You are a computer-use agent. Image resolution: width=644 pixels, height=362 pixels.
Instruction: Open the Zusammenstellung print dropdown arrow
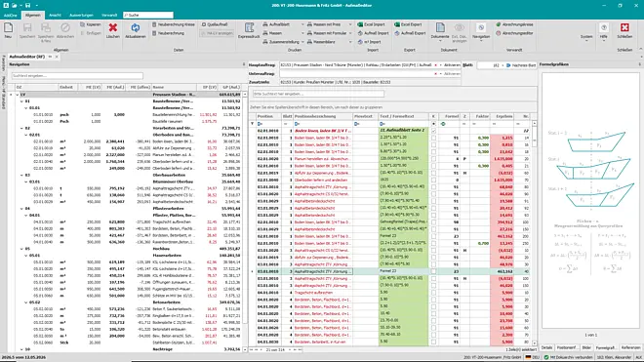303,42
